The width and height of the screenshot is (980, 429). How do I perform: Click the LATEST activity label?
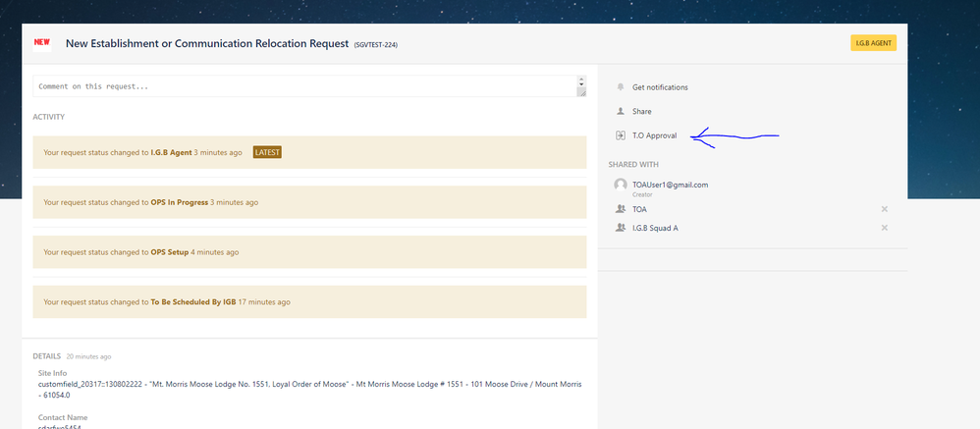(267, 152)
